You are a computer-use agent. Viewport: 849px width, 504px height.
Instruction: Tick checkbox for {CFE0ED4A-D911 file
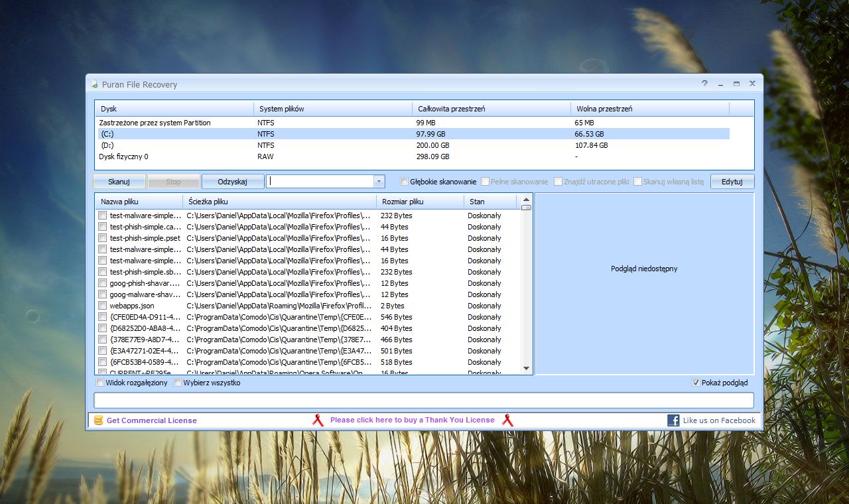[102, 317]
